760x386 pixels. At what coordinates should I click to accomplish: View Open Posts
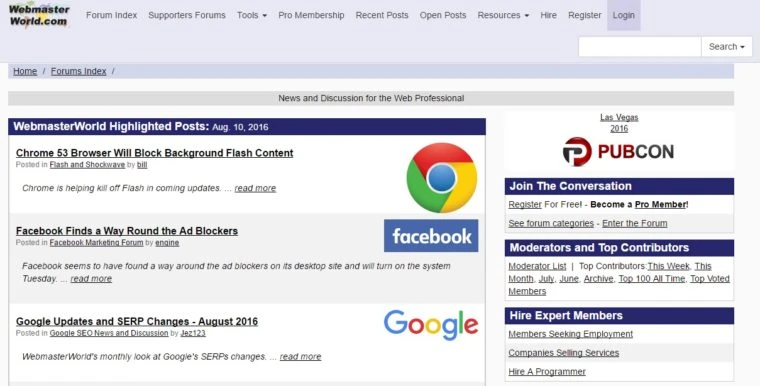tap(443, 15)
